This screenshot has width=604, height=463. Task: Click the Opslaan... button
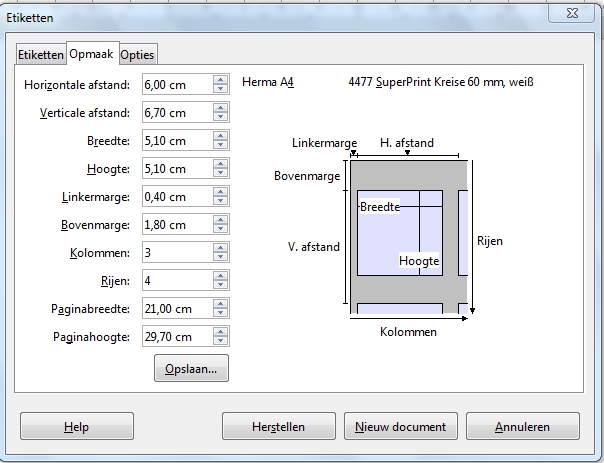(x=191, y=368)
